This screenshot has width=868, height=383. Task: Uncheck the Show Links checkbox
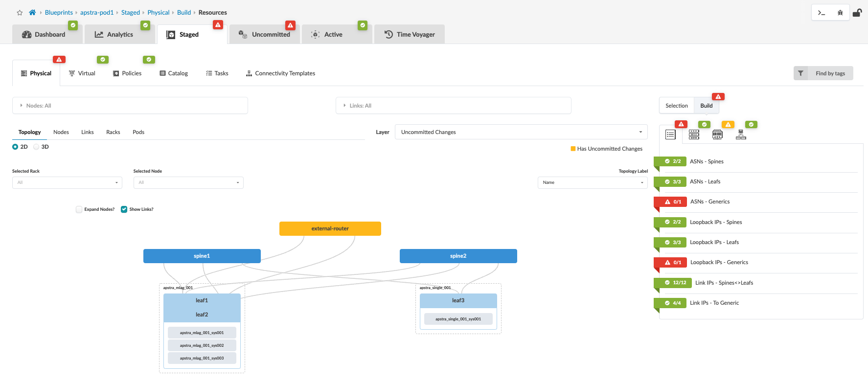(x=124, y=209)
